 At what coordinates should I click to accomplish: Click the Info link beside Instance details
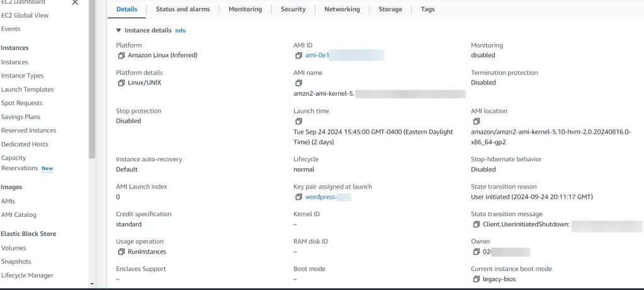tap(180, 30)
